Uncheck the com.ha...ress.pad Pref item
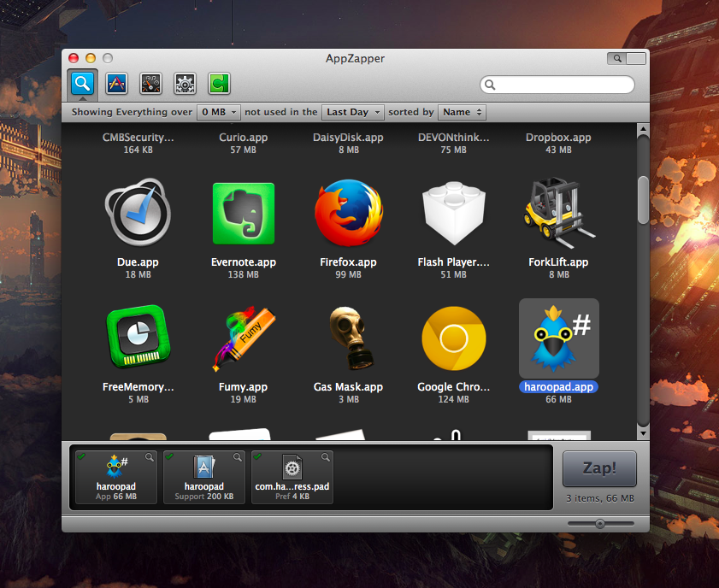 tap(257, 456)
